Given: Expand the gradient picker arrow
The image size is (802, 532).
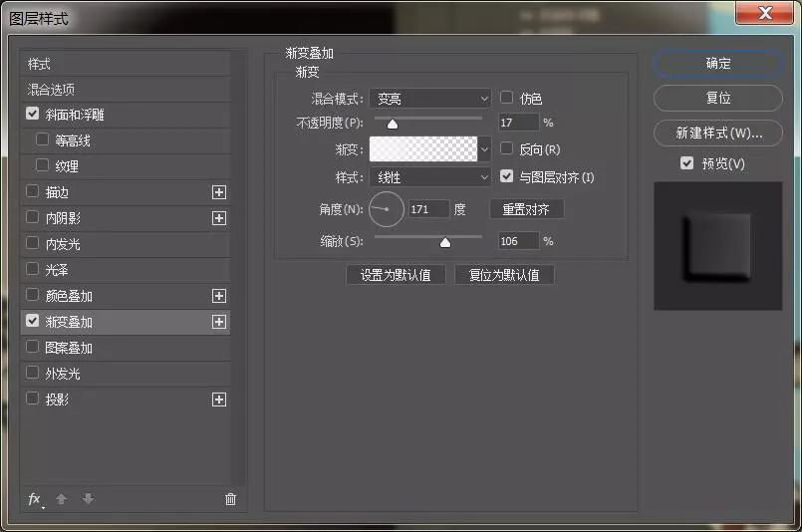Looking at the screenshot, I should pos(485,149).
